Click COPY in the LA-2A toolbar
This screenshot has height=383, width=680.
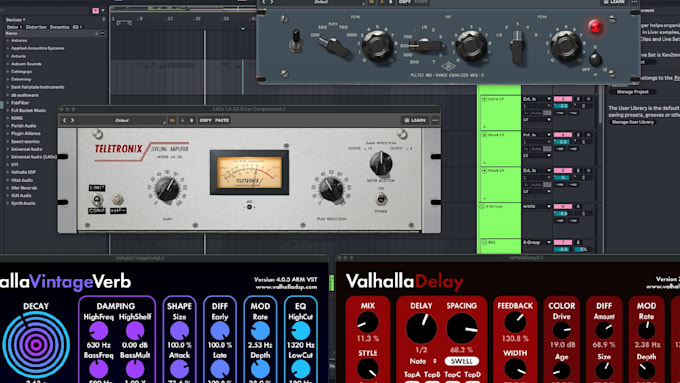tap(206, 120)
